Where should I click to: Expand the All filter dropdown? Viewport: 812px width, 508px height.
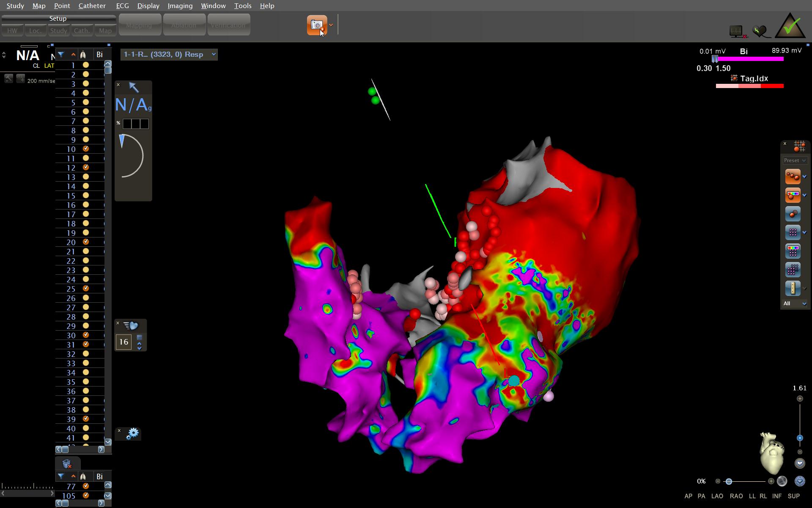(795, 304)
